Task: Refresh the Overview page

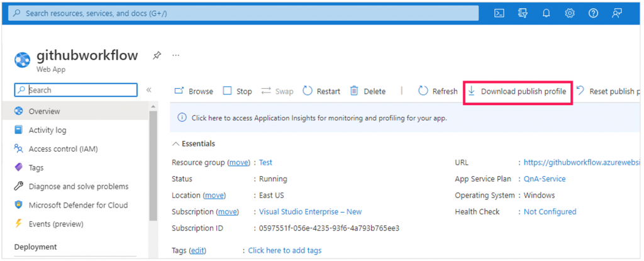Action: [x=438, y=91]
